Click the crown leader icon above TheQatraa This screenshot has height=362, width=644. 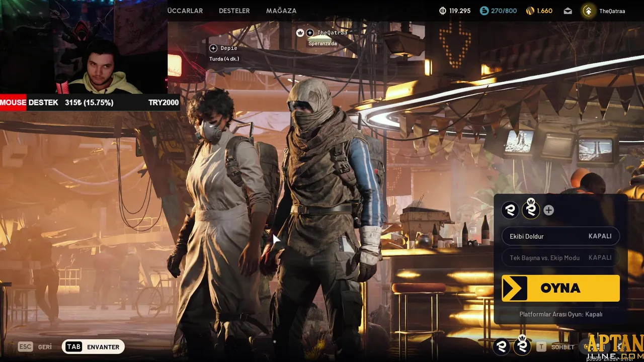(300, 33)
